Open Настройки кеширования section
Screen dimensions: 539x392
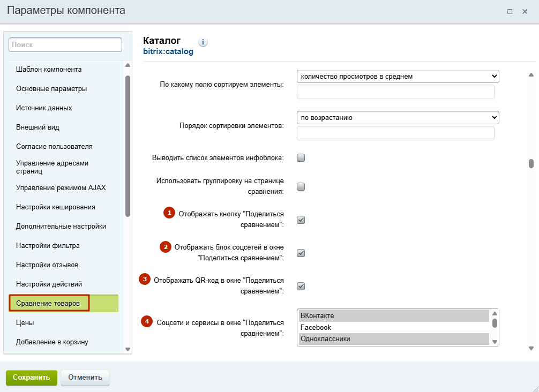56,207
